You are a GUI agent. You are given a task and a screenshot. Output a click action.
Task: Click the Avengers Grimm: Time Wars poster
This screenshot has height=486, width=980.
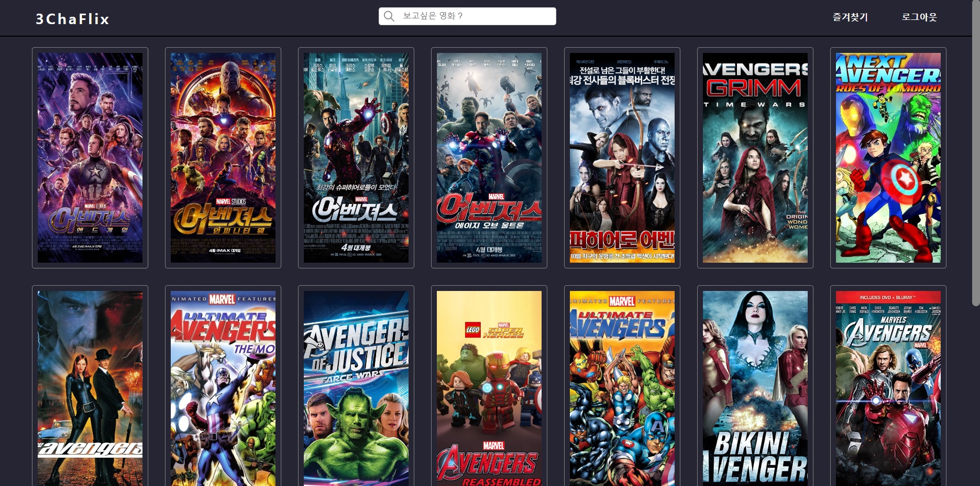pos(755,159)
